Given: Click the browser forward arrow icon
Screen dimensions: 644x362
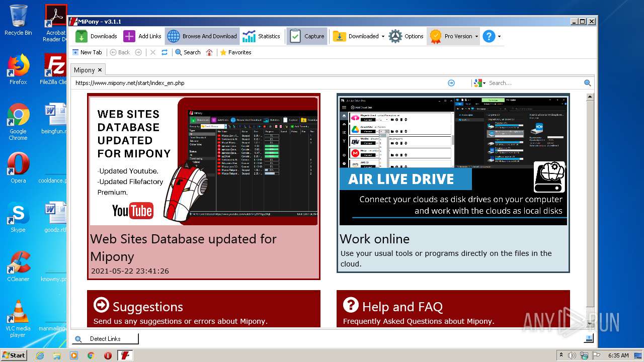Looking at the screenshot, I should (138, 52).
